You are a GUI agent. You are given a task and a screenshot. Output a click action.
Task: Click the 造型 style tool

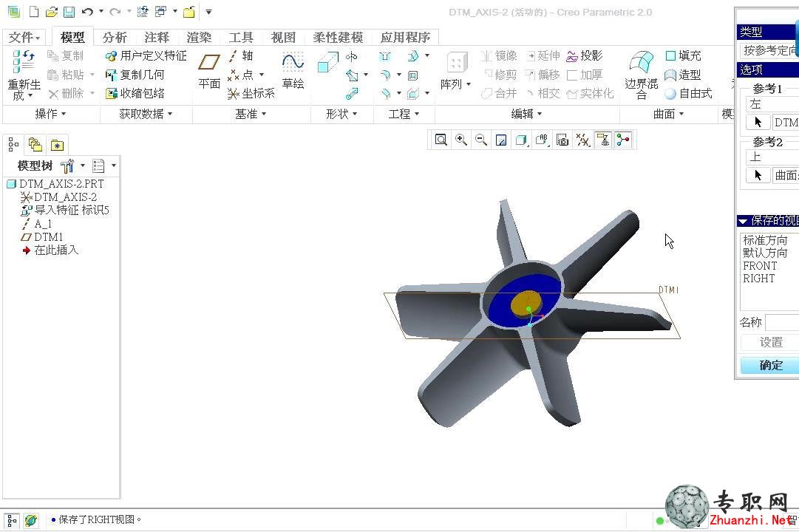684,75
